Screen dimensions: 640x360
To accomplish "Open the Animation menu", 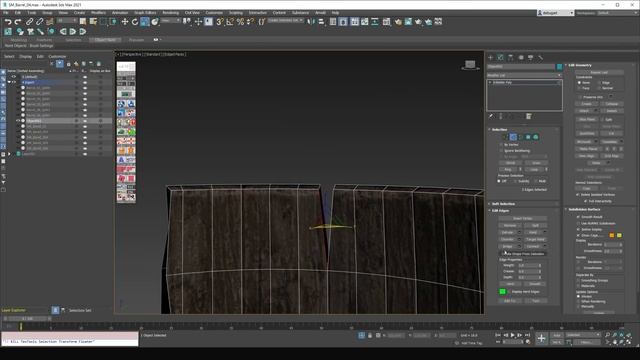I will pos(120,13).
